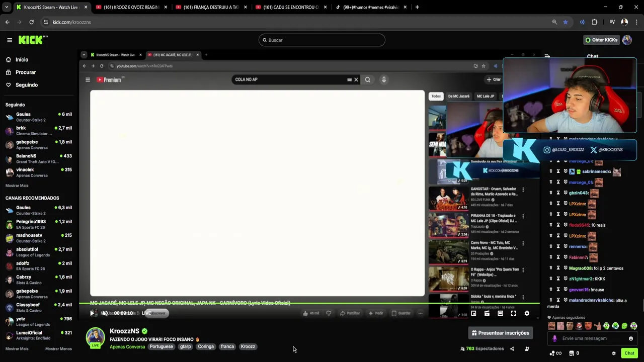
Task: Bookmark this page with star icon
Action: (x=566, y=22)
